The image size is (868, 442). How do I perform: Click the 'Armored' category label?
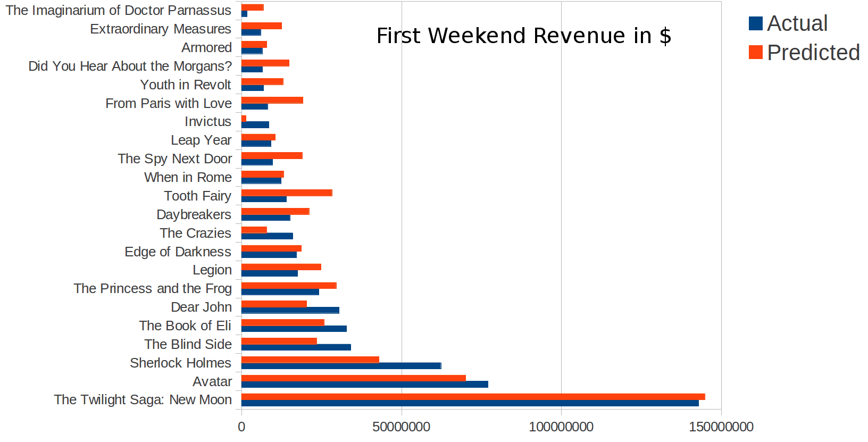pos(206,47)
